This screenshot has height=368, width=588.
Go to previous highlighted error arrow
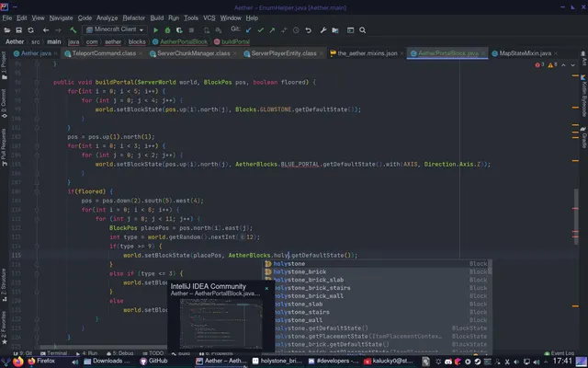pyautogui.click(x=563, y=65)
